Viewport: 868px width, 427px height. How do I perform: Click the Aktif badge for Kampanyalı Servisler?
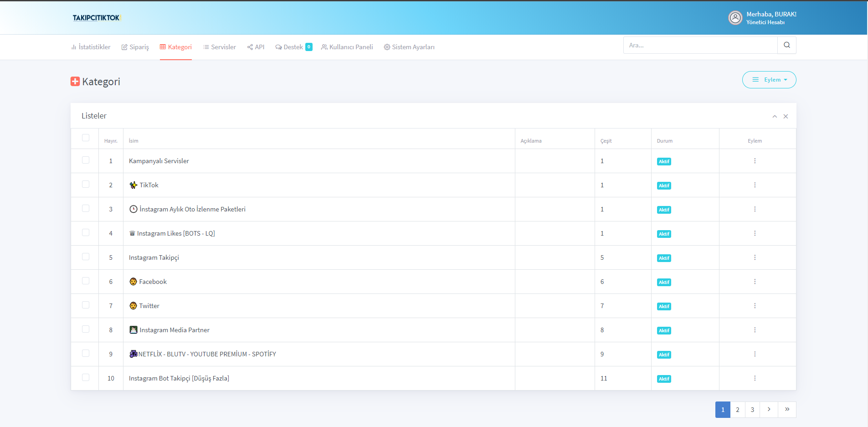click(x=664, y=161)
